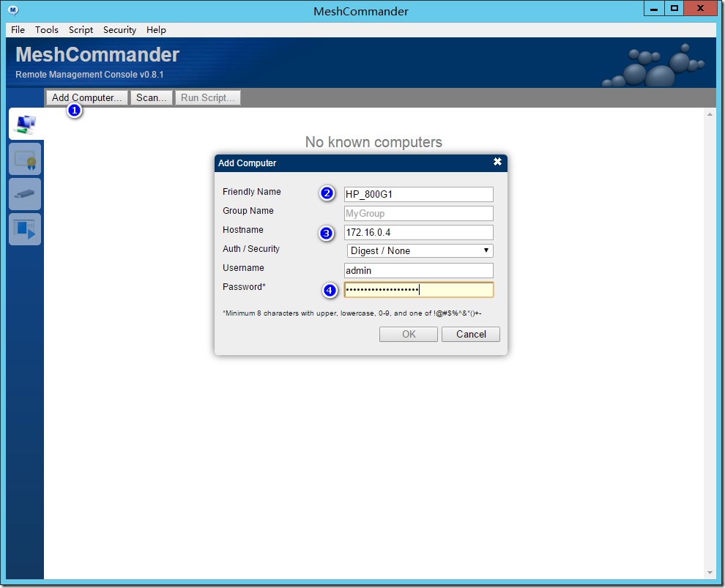Select the Hostname field containing 172.16.0.4

[x=418, y=232]
